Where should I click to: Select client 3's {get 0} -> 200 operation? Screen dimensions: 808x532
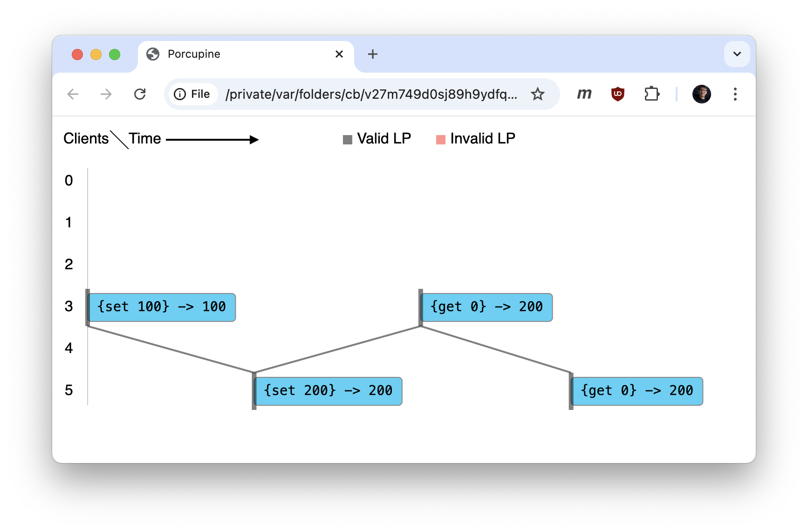pos(487,307)
